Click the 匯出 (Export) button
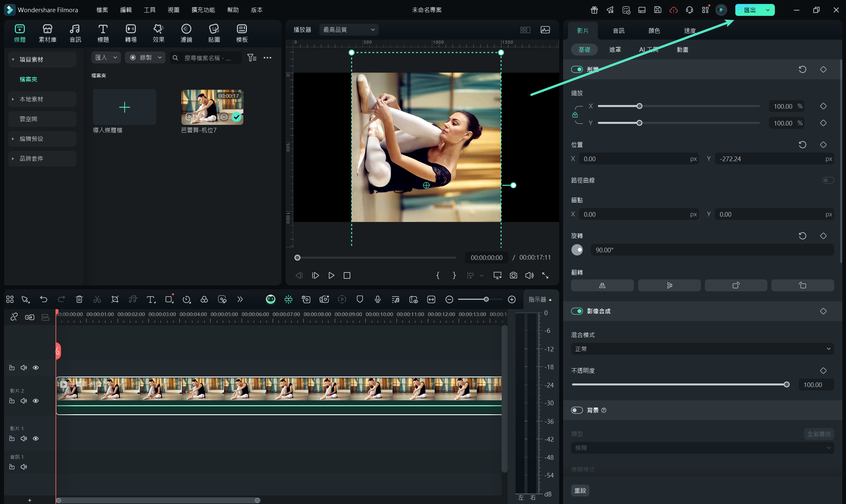 [750, 10]
